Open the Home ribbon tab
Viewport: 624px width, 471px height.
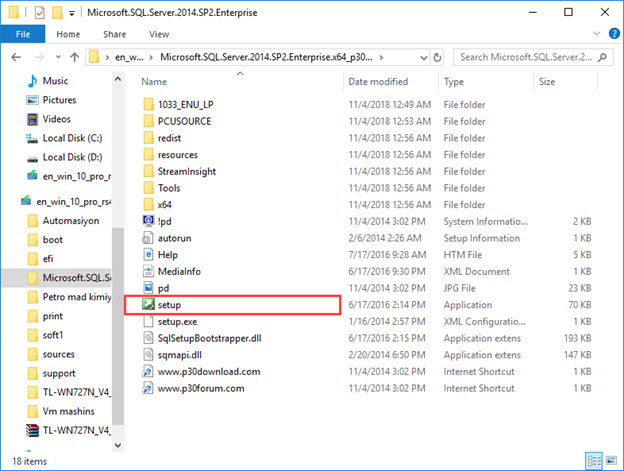[68, 34]
